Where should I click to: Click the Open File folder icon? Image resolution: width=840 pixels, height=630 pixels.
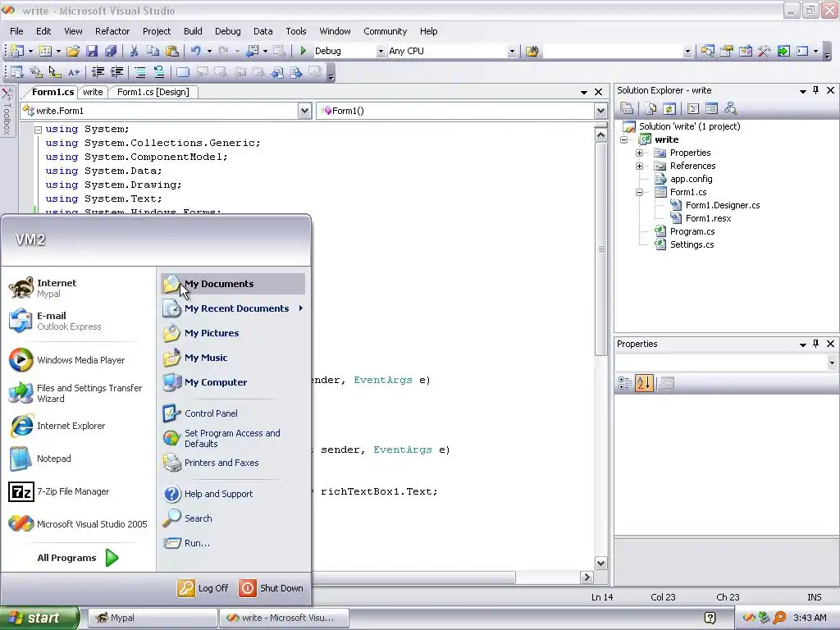tap(73, 51)
